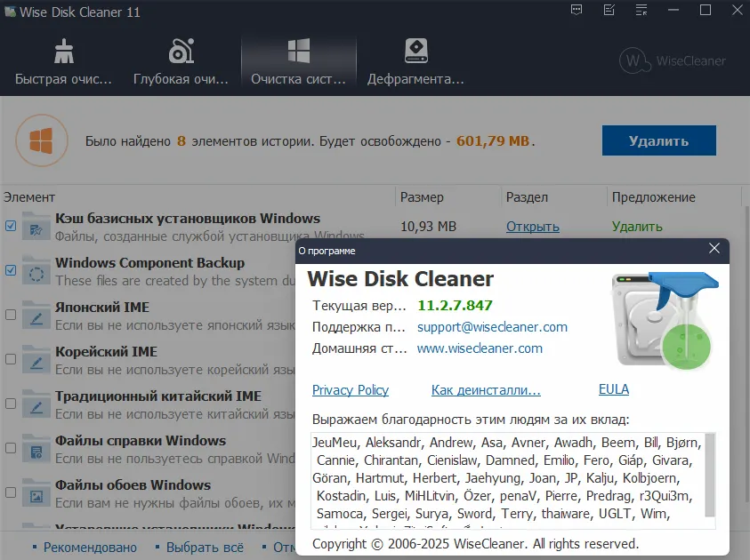This screenshot has height=560, width=750.
Task: Close the О программе dialog
Action: [x=714, y=250]
